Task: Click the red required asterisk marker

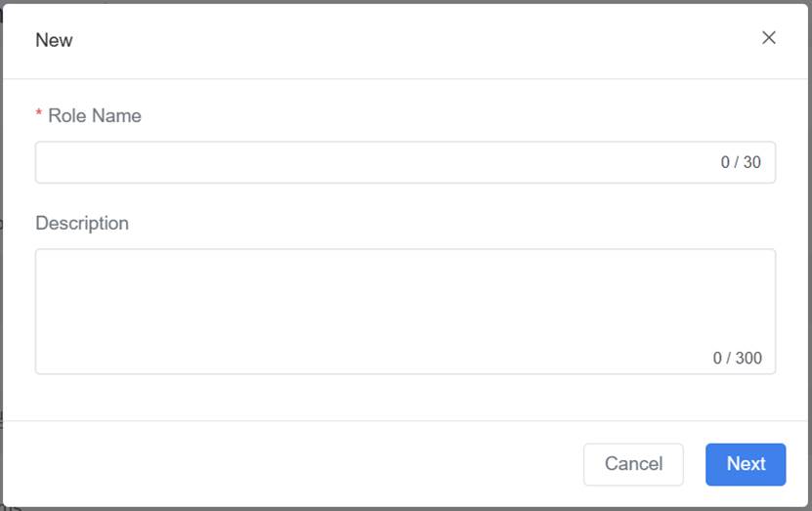Action: click(x=39, y=116)
